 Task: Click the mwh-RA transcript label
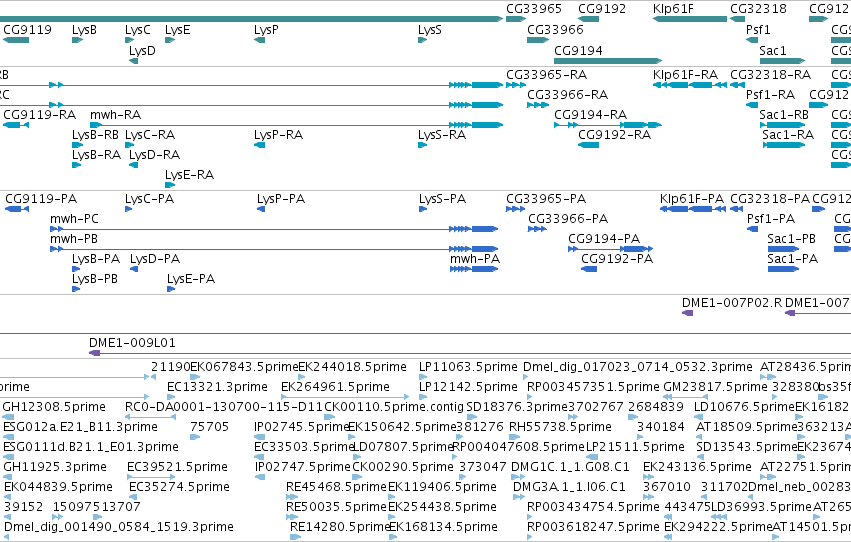(116, 115)
